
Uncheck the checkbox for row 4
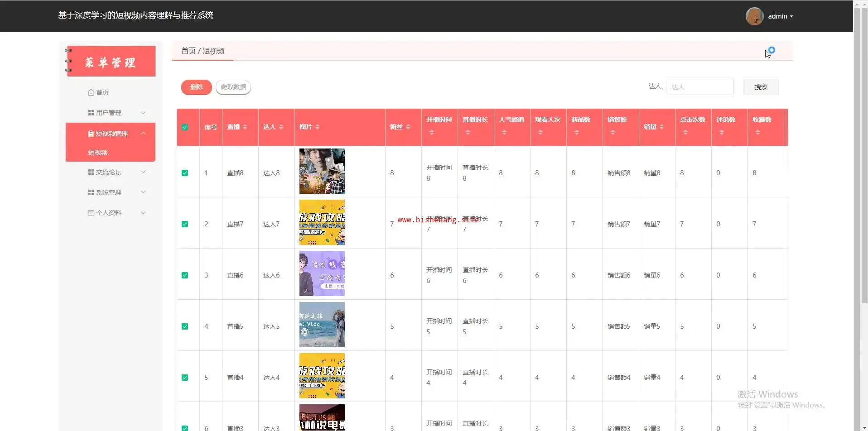(185, 326)
